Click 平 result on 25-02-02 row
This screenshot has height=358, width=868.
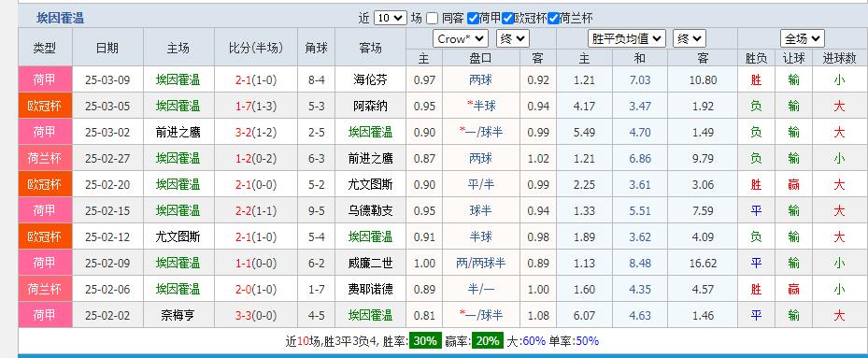(x=756, y=315)
